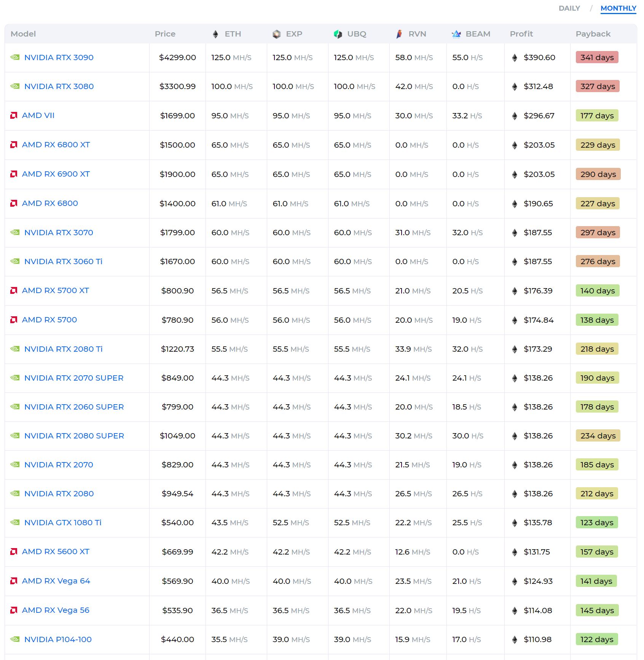Open the AMD VII model link
The width and height of the screenshot is (644, 660).
tap(38, 115)
